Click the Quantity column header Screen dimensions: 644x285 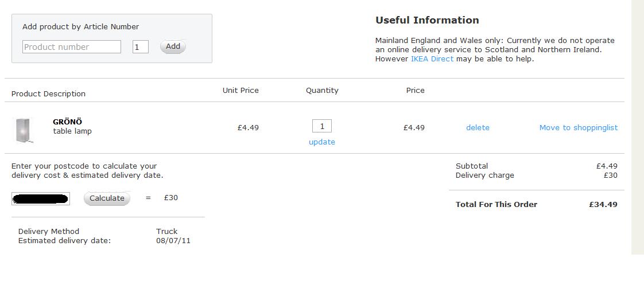click(322, 91)
